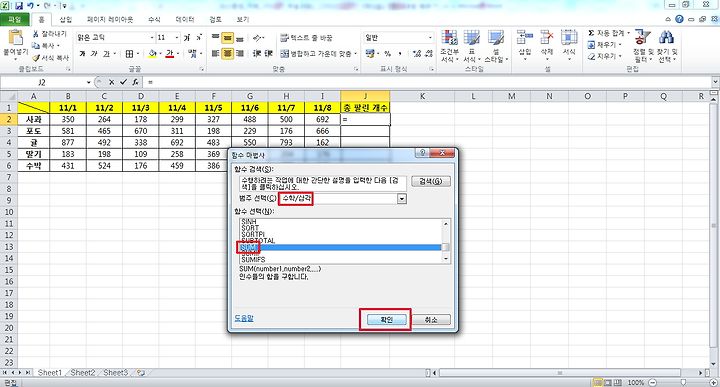Open the font name dropdown (맑은 고딕)
720x387 pixels.
pyautogui.click(x=152, y=38)
